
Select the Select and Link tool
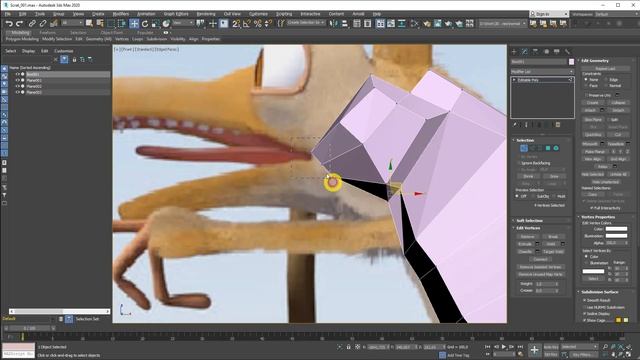coord(32,24)
